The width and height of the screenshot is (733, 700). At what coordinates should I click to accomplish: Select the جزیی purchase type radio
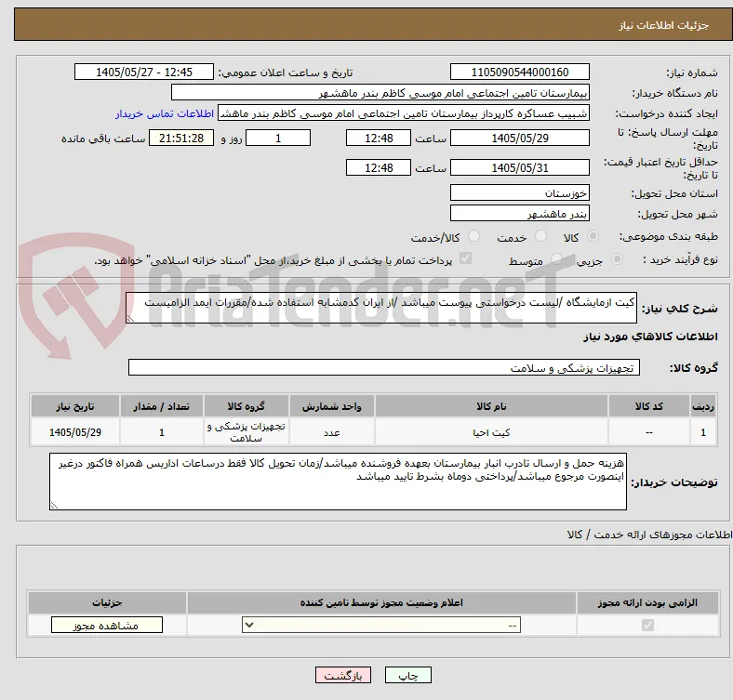click(617, 259)
